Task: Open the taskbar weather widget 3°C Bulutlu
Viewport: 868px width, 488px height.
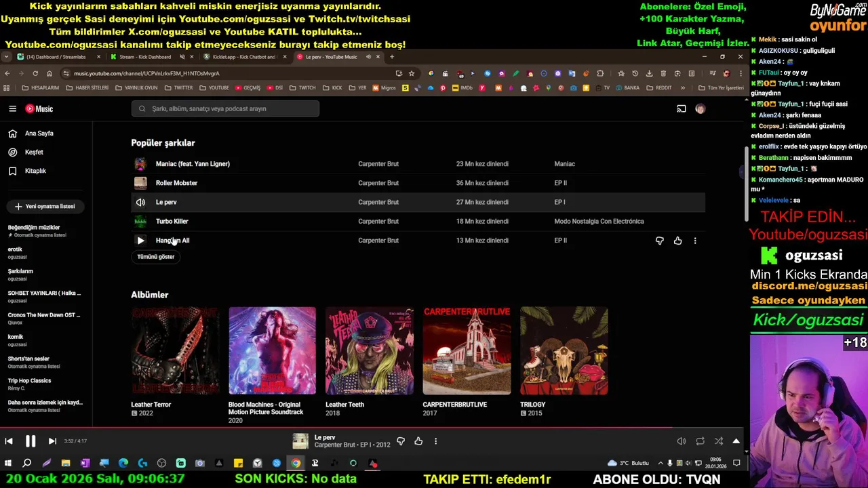Action: [x=629, y=464]
